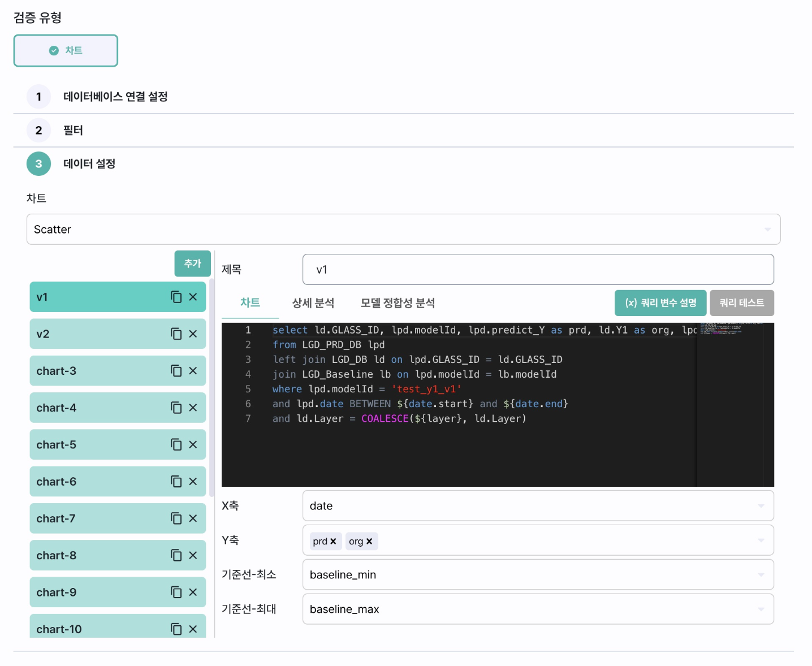Place cursor on 'test_y1_v1' in query
Screen dimensions: 812x666
[426, 389]
